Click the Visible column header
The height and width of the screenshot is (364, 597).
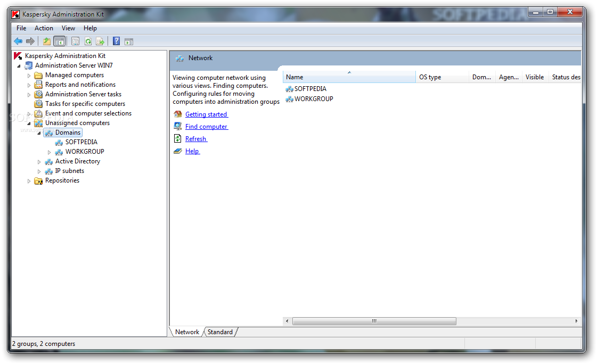pos(535,77)
